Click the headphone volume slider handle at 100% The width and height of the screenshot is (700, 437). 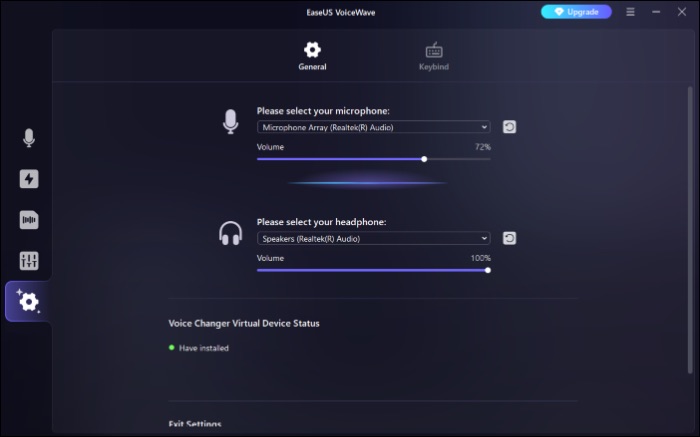488,270
